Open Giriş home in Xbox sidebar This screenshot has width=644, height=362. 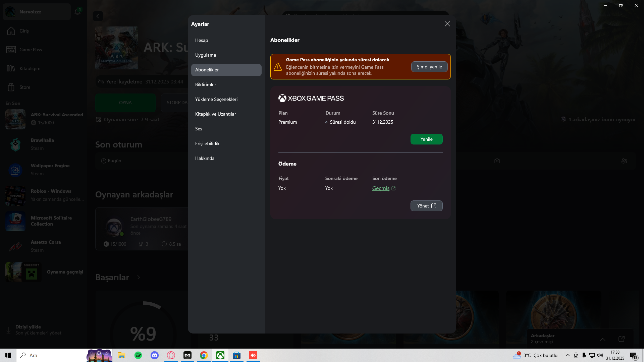click(x=44, y=31)
